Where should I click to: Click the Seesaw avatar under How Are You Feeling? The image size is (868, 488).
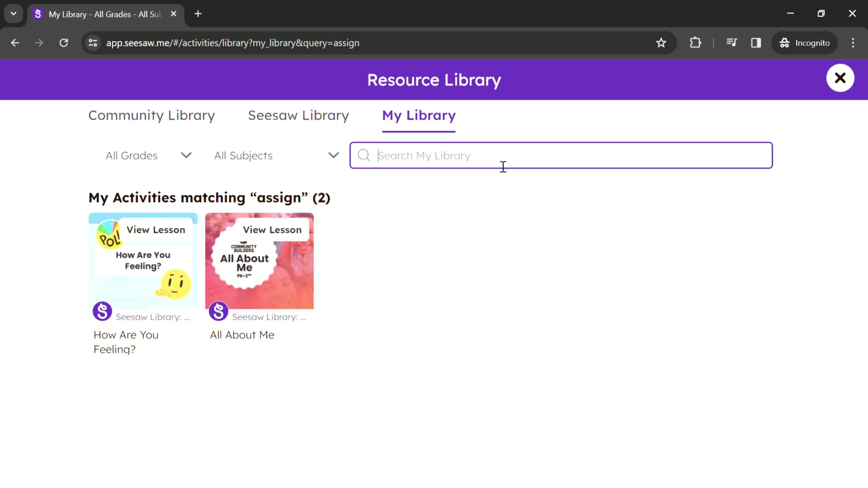click(102, 311)
